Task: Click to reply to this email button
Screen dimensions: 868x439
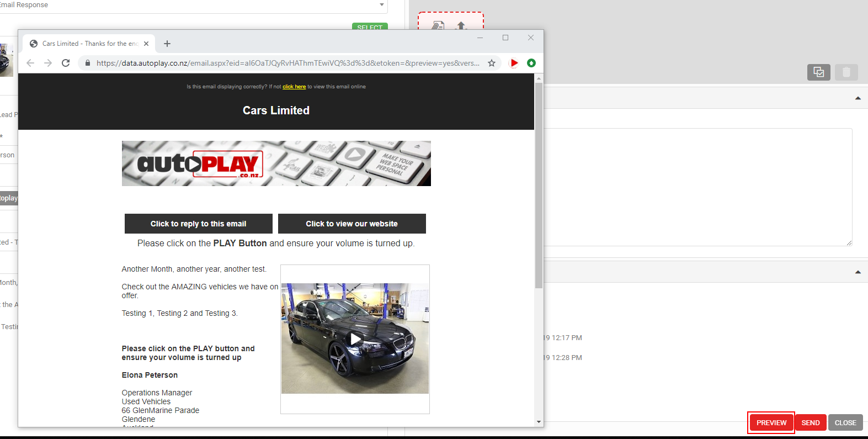Action: 199,224
